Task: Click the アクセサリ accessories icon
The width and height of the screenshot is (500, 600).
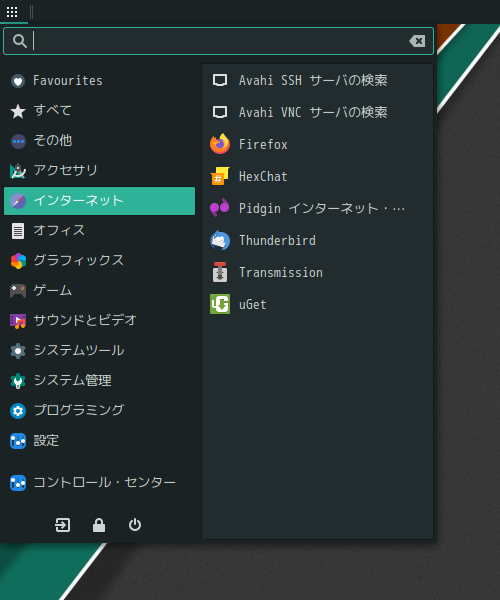Action: coord(18,171)
